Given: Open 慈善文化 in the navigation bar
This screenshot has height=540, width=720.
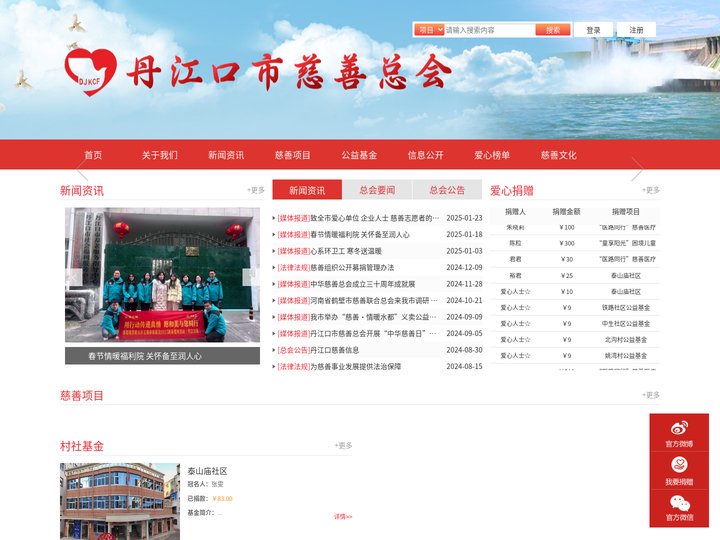Looking at the screenshot, I should (x=558, y=155).
